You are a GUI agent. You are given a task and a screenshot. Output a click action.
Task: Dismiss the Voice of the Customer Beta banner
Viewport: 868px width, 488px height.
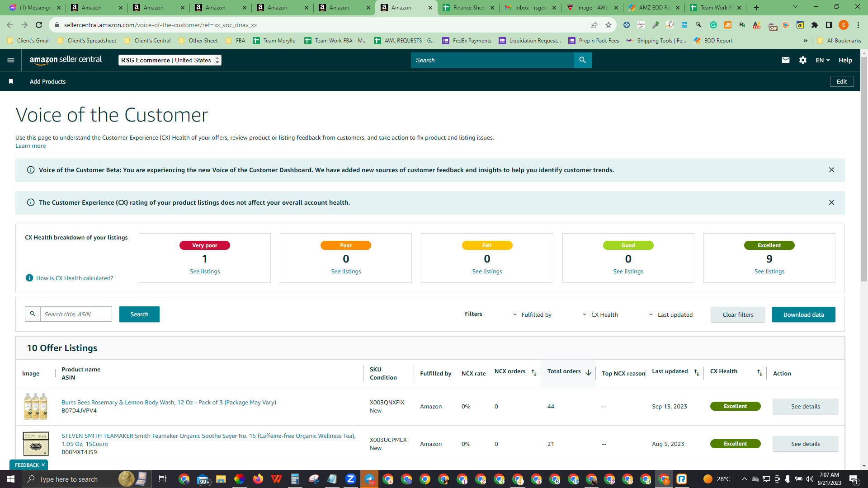click(x=831, y=170)
